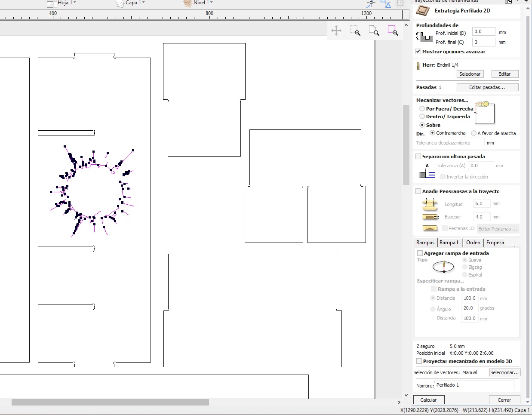Click the panel help question mark icon
Image resolution: width=532 pixels, height=415 pixels.
point(517,1)
